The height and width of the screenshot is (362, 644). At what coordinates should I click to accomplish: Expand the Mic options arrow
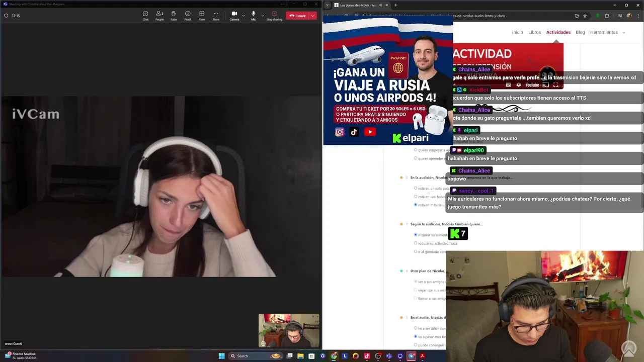pos(262,16)
